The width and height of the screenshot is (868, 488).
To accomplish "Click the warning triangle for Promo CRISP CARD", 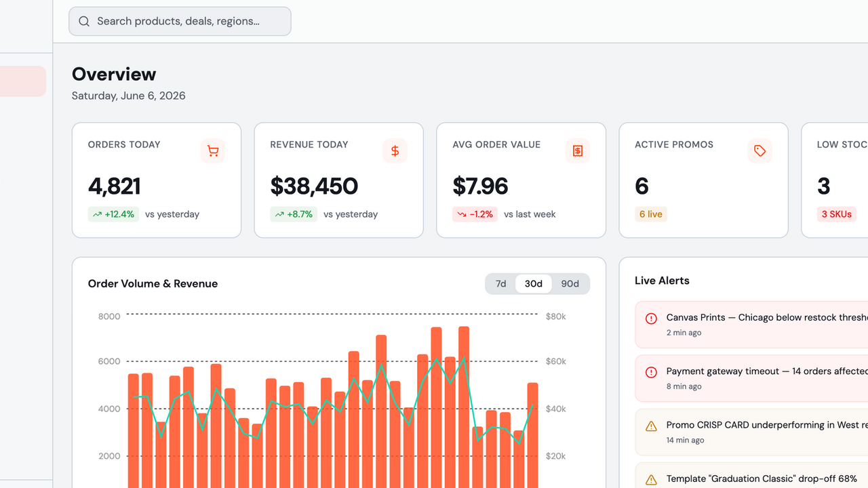I will coord(651,426).
